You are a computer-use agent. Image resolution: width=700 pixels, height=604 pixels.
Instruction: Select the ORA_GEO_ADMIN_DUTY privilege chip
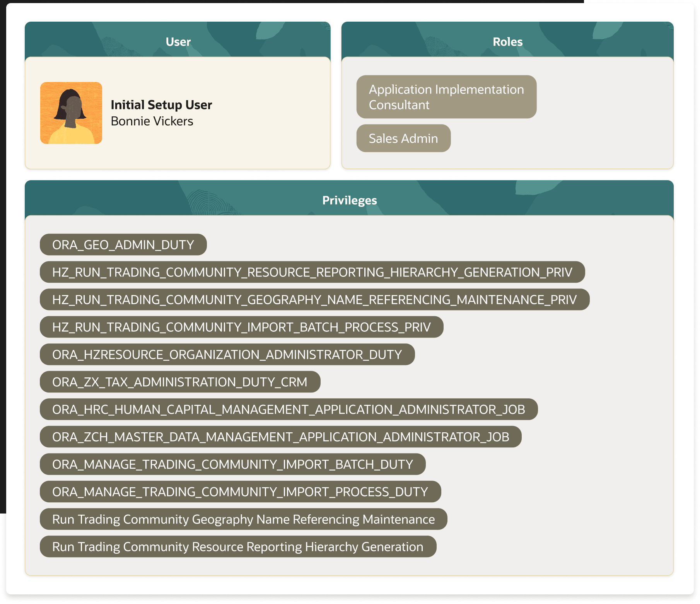123,244
